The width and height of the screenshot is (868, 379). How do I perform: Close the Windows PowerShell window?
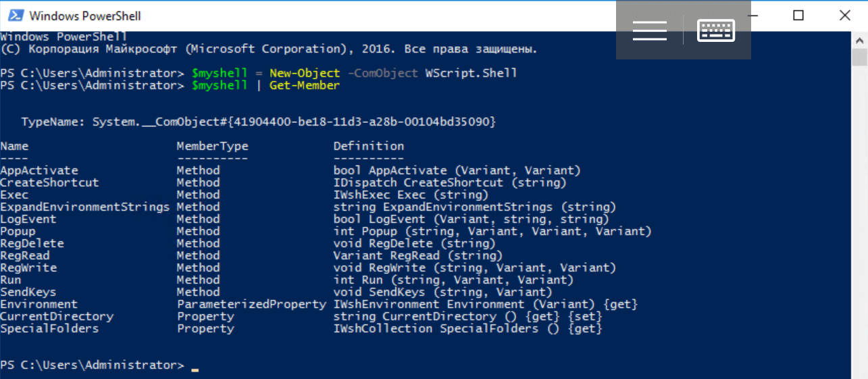pyautogui.click(x=844, y=15)
